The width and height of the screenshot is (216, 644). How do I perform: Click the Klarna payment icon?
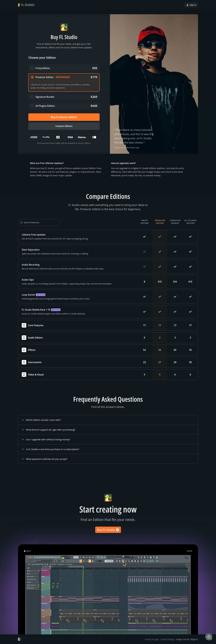pos(82,137)
